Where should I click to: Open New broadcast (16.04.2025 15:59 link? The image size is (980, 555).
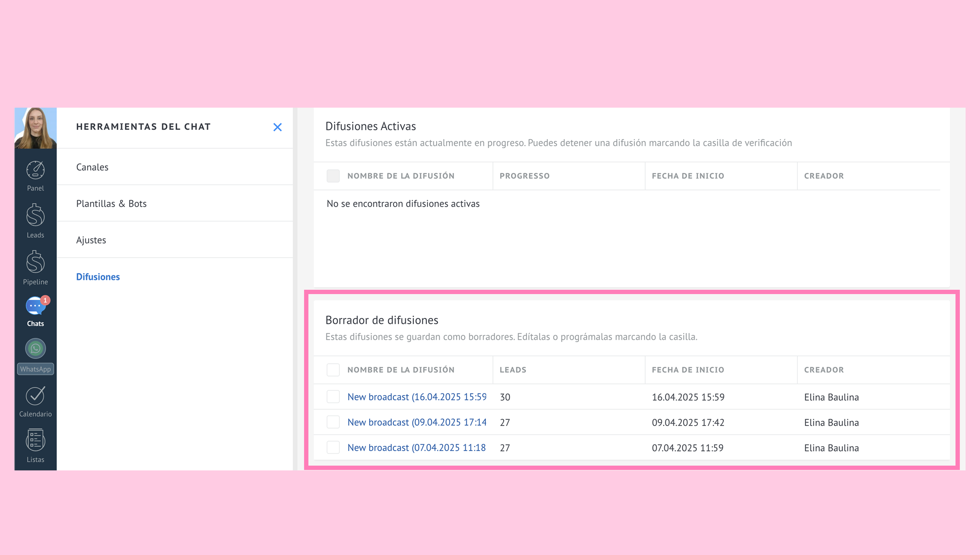pyautogui.click(x=417, y=397)
